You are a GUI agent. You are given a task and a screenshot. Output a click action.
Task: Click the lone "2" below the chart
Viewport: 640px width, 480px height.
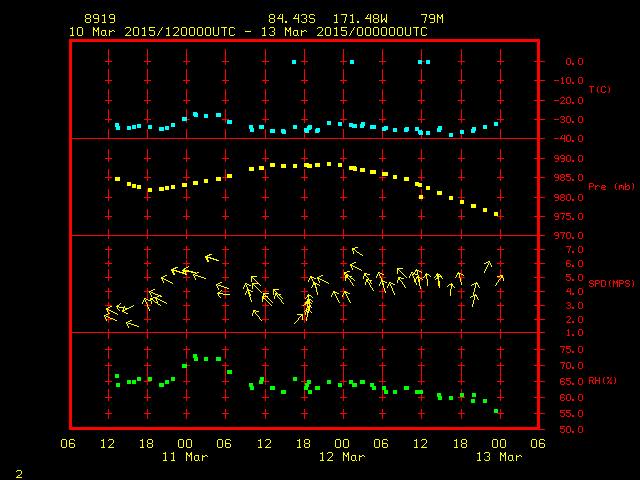coord(19,474)
